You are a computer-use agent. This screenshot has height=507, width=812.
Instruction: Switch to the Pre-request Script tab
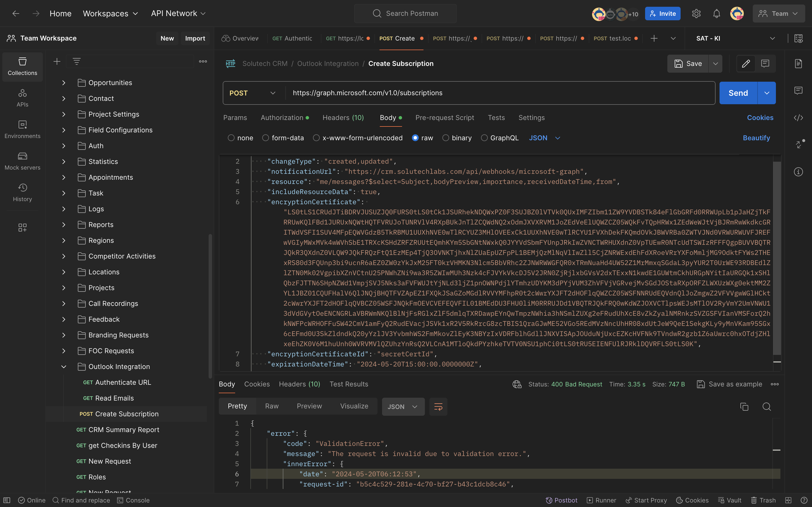445,117
